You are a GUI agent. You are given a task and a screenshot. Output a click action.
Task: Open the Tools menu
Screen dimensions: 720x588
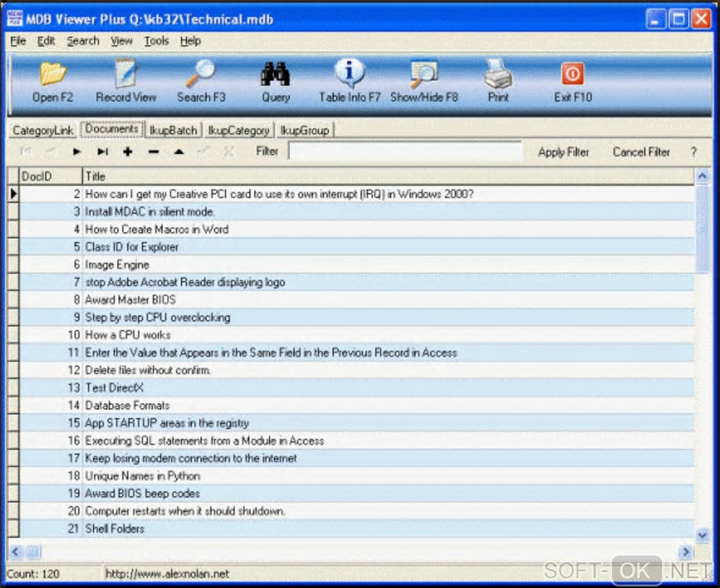tap(157, 41)
